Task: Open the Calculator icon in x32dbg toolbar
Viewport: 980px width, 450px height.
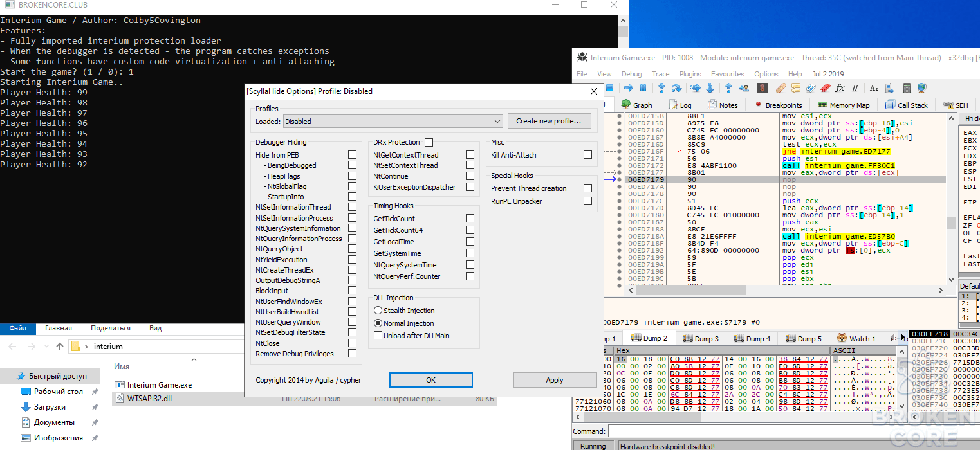Action: [907, 88]
